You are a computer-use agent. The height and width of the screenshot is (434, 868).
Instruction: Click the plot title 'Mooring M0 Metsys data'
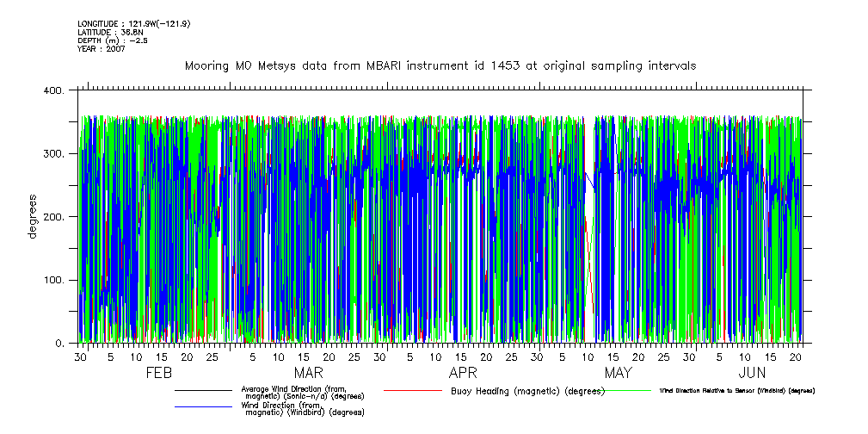click(x=440, y=65)
